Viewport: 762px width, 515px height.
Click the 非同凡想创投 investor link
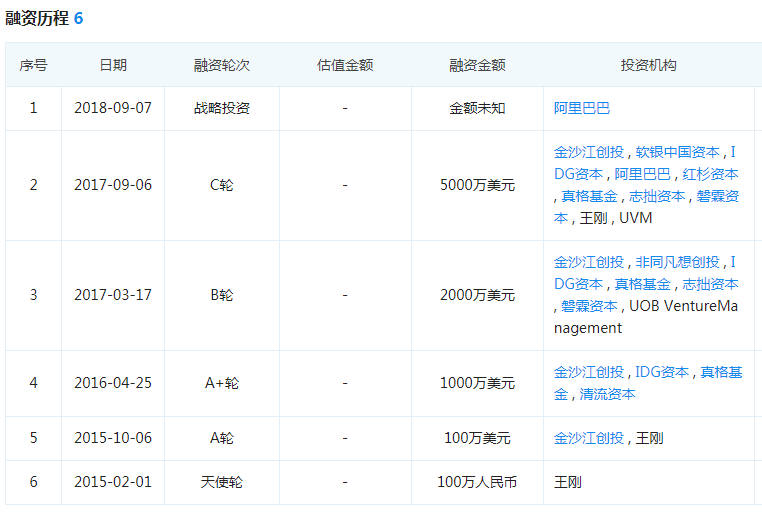678,262
